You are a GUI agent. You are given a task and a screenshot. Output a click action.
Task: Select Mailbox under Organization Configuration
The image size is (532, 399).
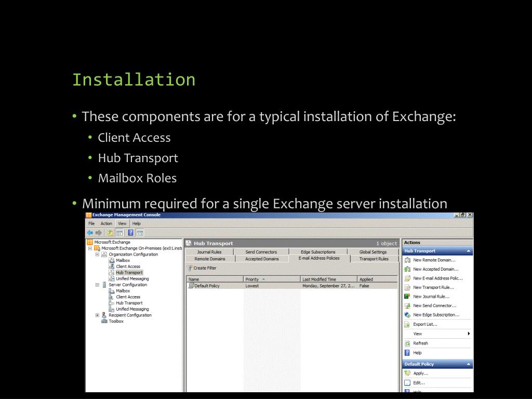tap(123, 261)
